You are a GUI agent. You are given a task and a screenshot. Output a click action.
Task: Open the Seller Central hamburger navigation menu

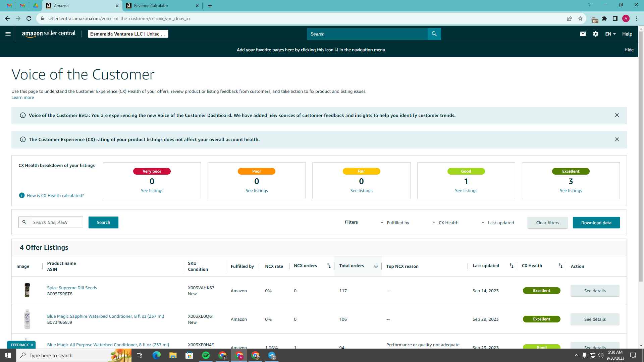[8, 34]
